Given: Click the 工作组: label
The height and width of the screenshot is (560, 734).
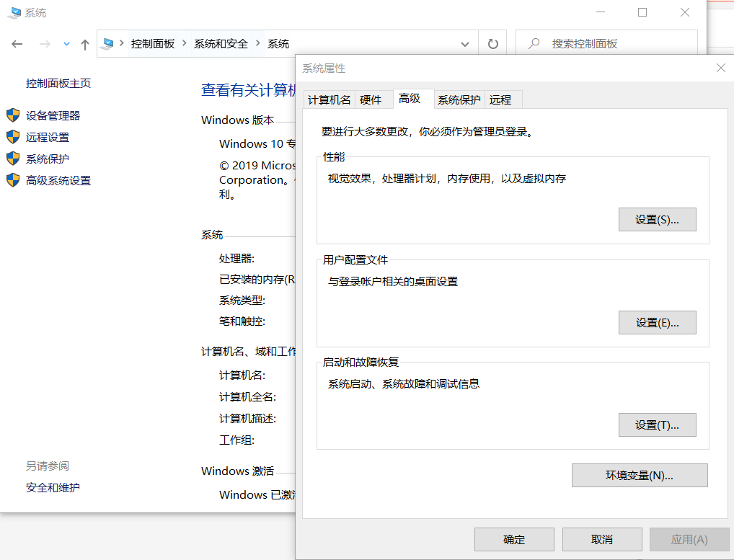Looking at the screenshot, I should [237, 440].
